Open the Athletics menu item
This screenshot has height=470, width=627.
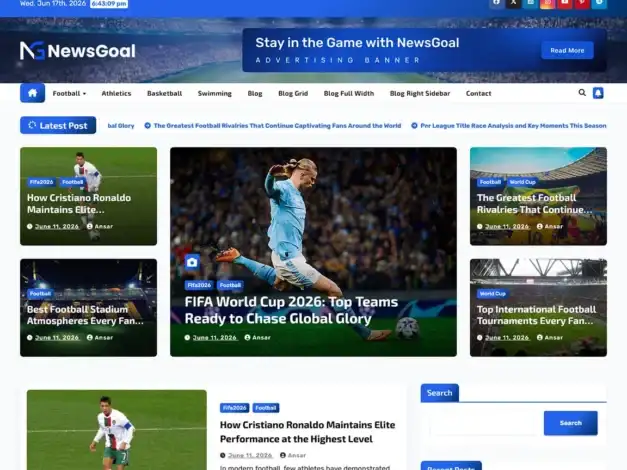tap(116, 93)
